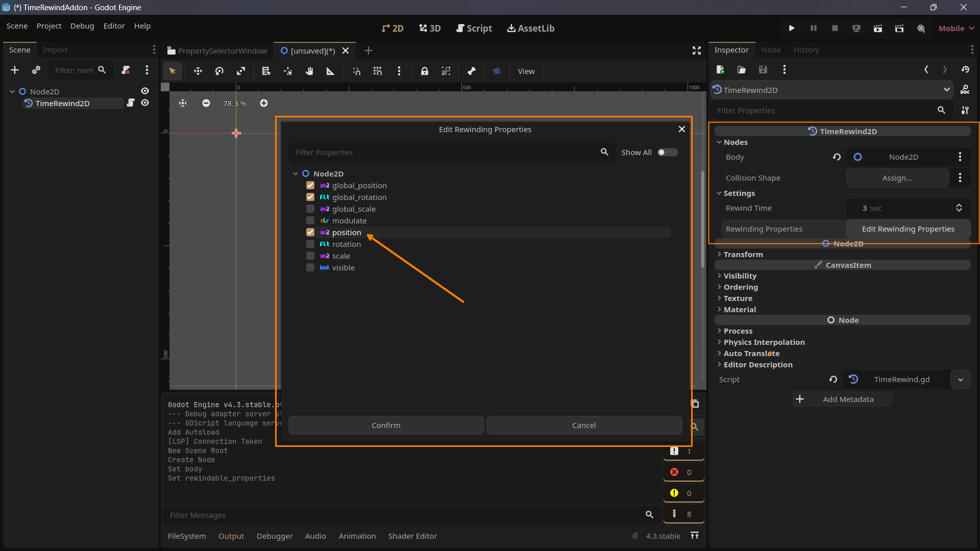Uncheck the position property checkbox

310,233
